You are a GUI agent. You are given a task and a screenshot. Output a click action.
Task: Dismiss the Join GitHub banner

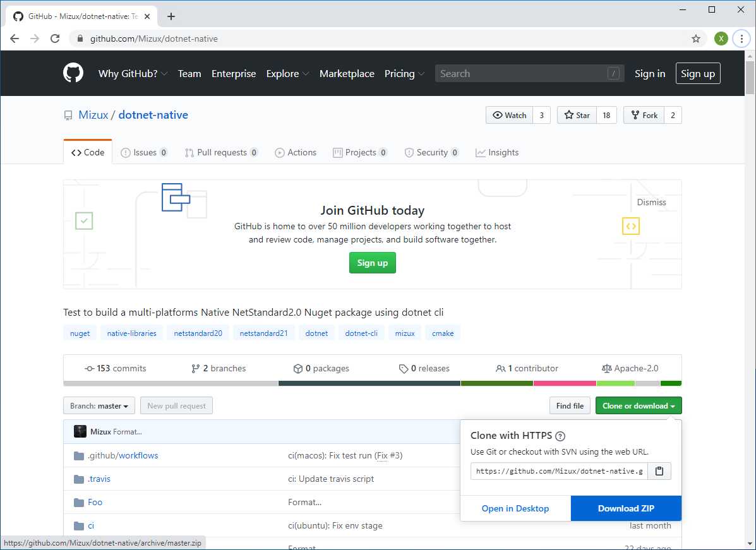point(651,202)
